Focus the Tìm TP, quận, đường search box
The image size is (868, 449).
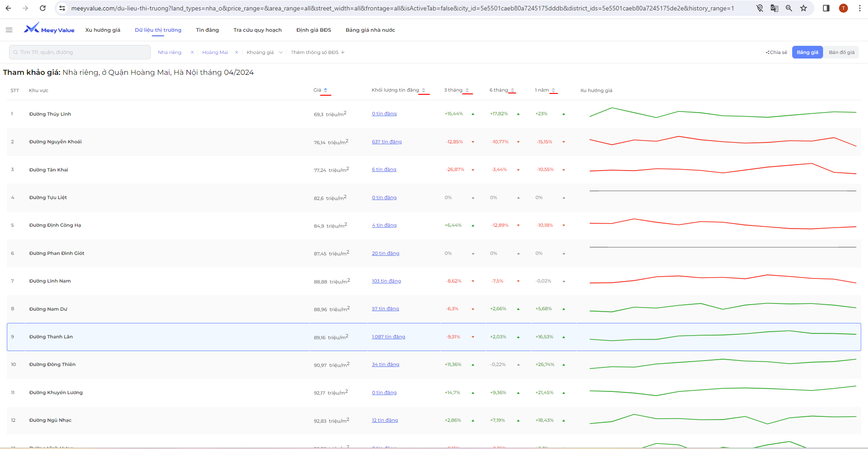[80, 52]
